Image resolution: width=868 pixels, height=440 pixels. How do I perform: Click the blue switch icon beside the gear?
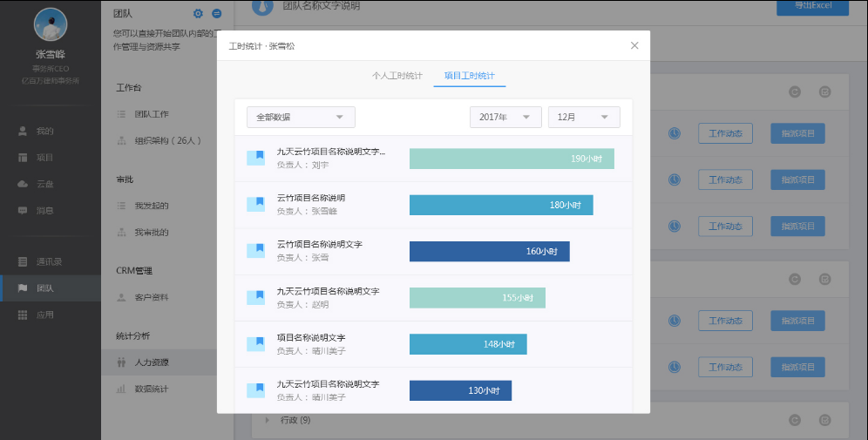[x=217, y=13]
